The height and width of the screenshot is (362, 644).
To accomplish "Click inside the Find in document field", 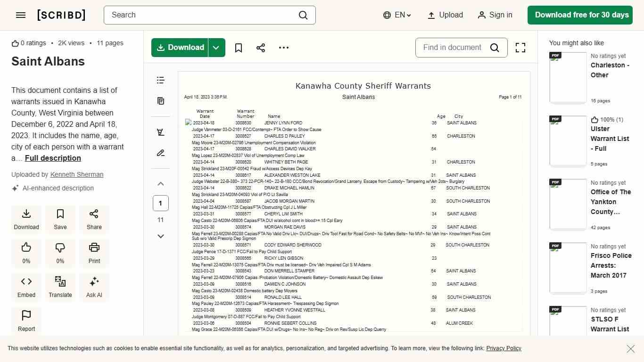I will 452,48.
